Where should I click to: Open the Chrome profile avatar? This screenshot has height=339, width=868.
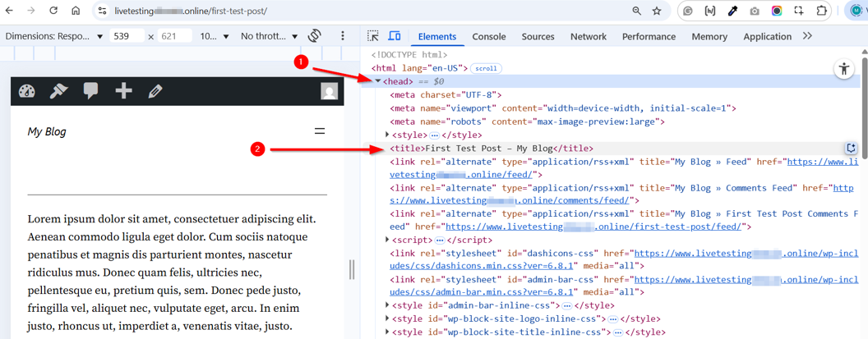856,11
